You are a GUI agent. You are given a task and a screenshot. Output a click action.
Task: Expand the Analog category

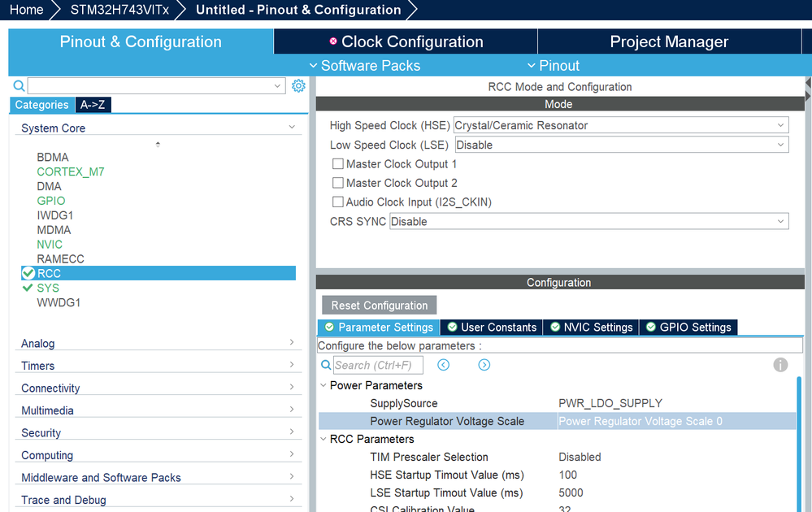click(292, 342)
